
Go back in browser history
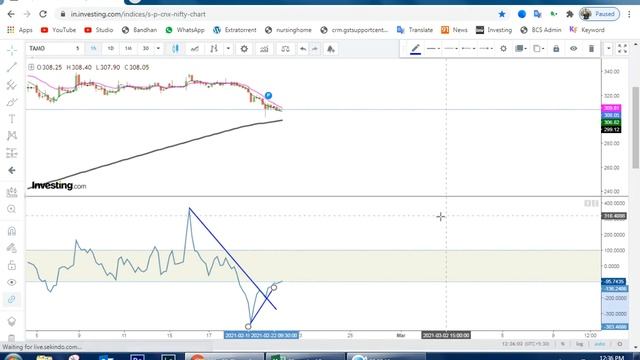pos(11,14)
